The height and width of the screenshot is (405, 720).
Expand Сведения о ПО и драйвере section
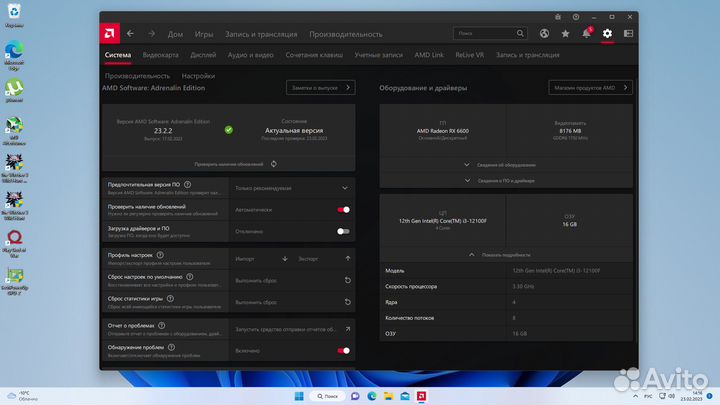click(x=506, y=180)
